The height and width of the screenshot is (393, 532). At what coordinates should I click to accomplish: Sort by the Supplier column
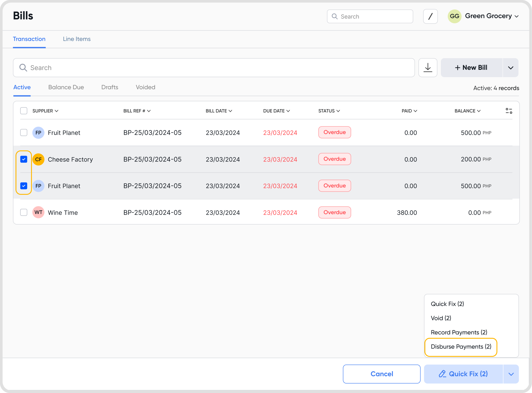click(x=45, y=111)
